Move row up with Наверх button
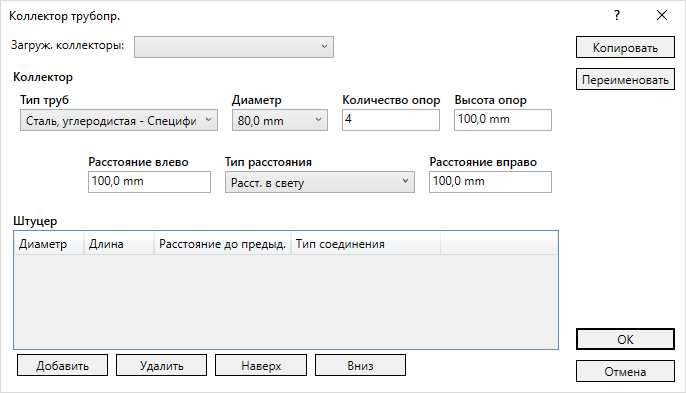The height and width of the screenshot is (393, 686). pyautogui.click(x=261, y=365)
